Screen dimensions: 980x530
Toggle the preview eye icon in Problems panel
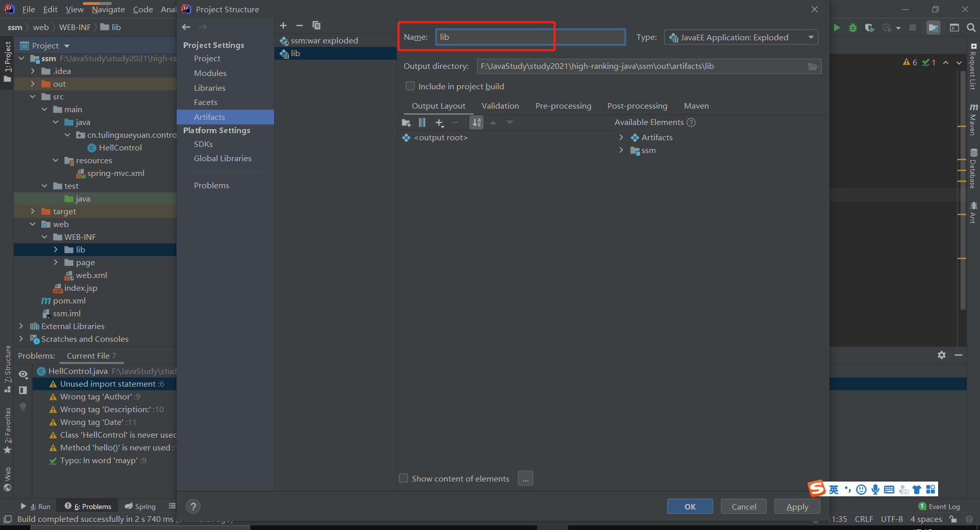pyautogui.click(x=23, y=374)
